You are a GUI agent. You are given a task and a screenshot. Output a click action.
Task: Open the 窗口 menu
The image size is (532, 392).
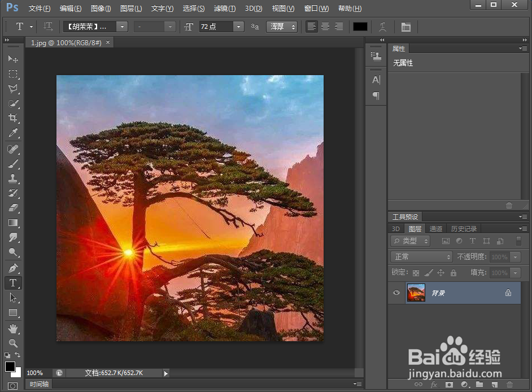[x=316, y=8]
